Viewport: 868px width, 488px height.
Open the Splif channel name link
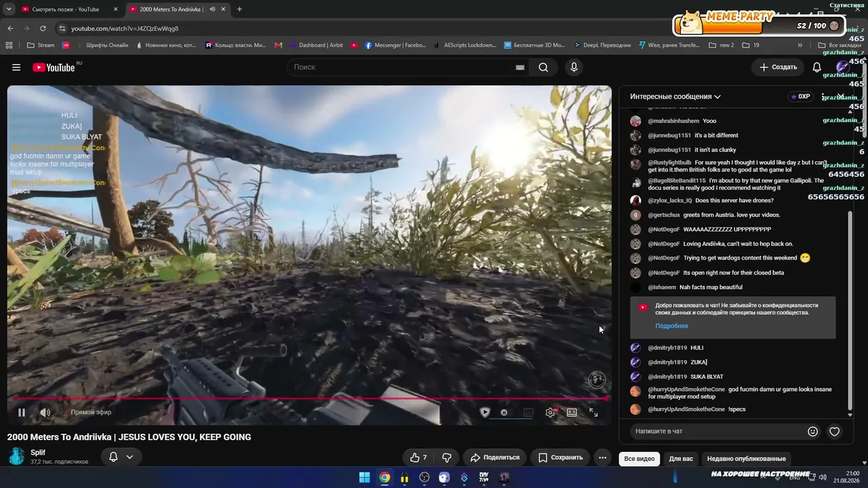click(x=38, y=453)
